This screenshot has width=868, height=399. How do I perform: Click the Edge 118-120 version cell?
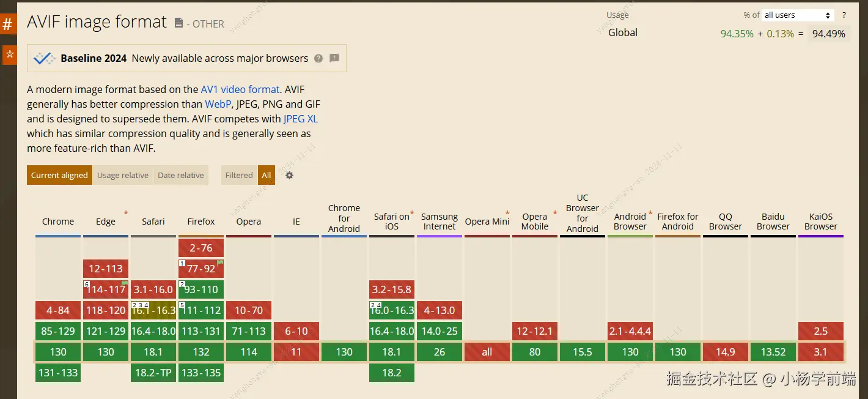106,310
